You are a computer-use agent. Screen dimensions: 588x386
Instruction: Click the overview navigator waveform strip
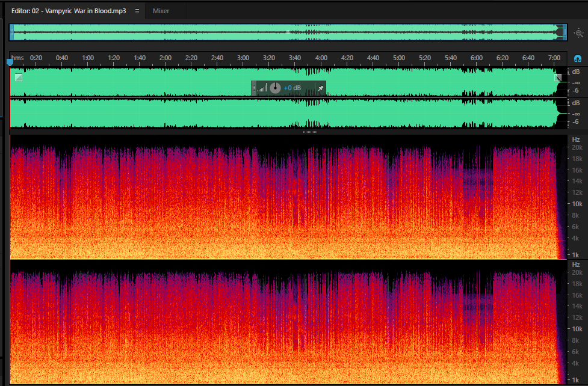coord(288,32)
